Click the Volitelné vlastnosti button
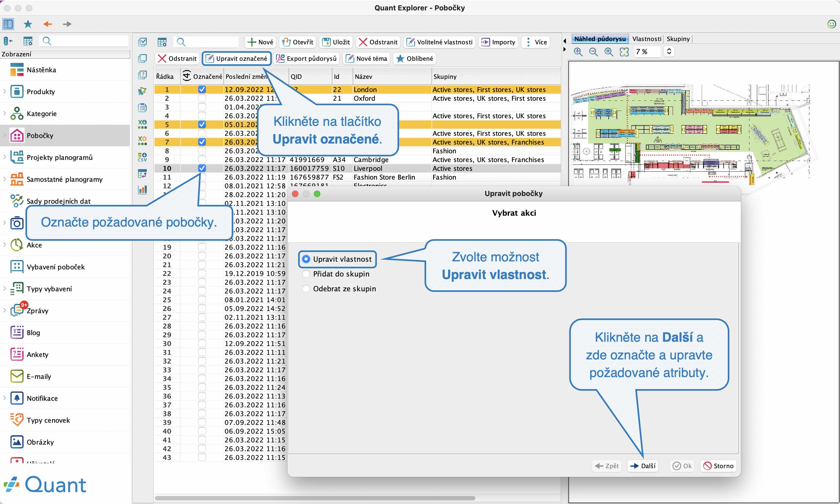840x504 pixels. point(440,42)
